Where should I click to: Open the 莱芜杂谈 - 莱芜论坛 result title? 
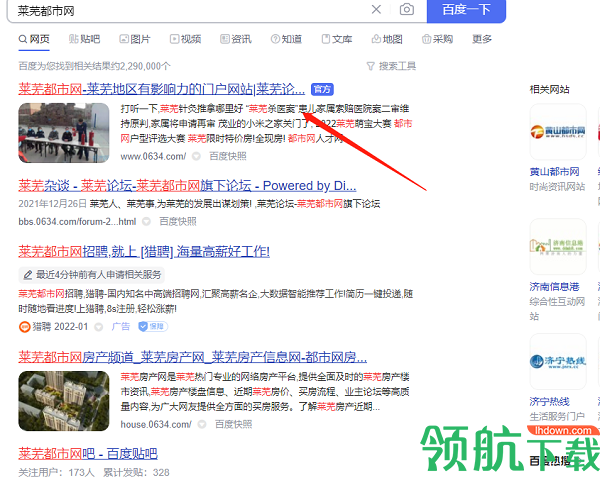coord(187,186)
